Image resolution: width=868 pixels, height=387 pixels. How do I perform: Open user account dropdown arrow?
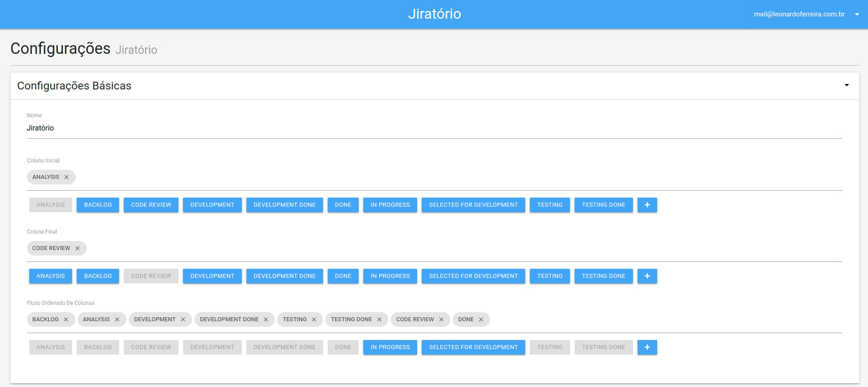pyautogui.click(x=857, y=14)
